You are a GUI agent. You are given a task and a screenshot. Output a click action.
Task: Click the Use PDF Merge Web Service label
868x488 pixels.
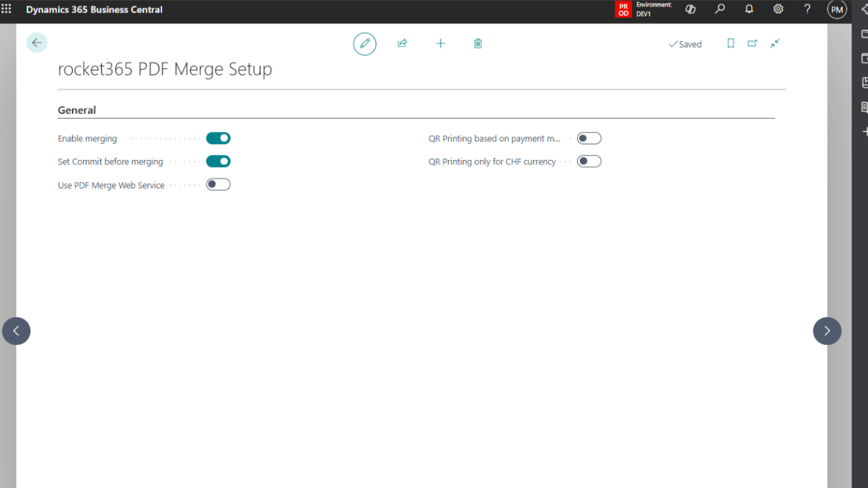[x=111, y=186]
